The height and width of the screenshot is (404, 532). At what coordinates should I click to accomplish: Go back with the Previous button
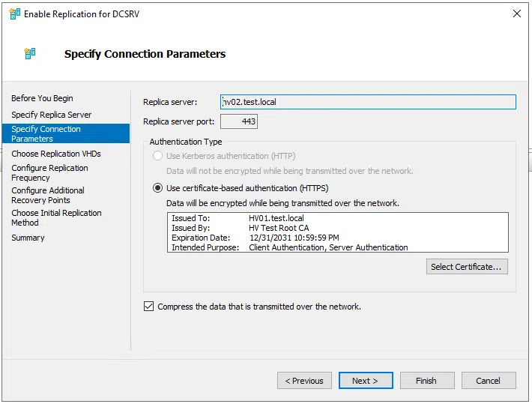pyautogui.click(x=304, y=381)
